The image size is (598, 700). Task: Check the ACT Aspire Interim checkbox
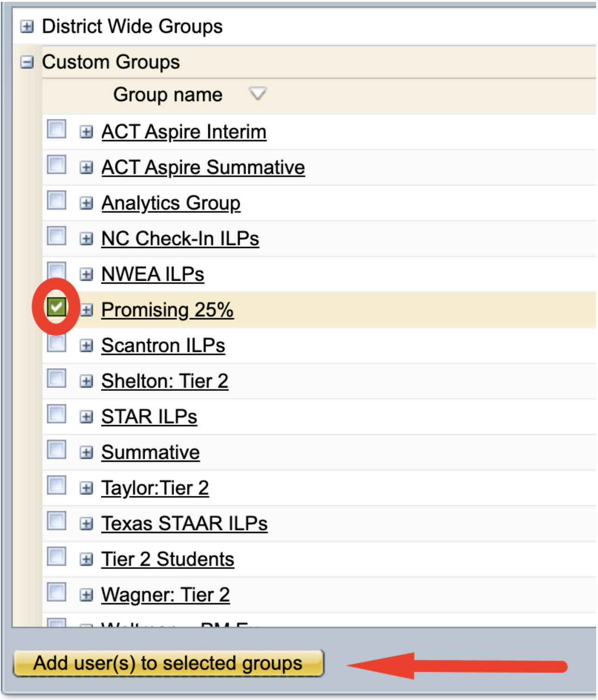coord(57,129)
